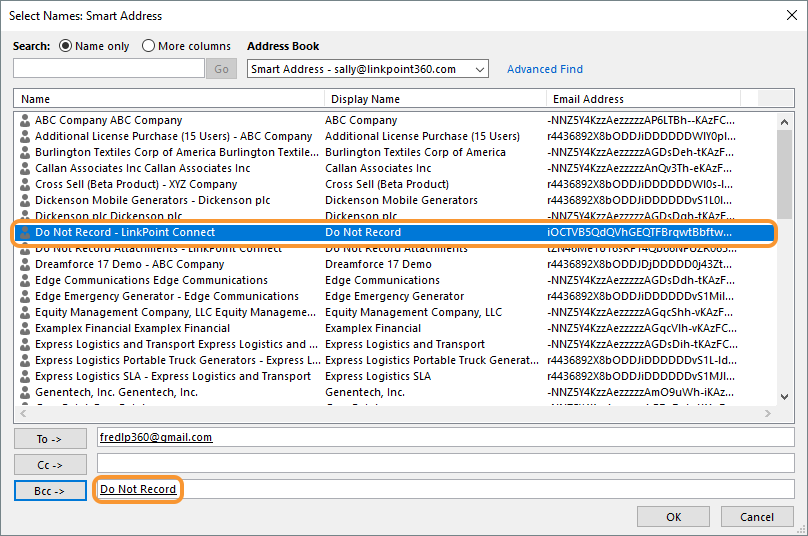Select 'Cross Sell (Beta Product) - XYZ Company'
The image size is (808, 536).
136,184
